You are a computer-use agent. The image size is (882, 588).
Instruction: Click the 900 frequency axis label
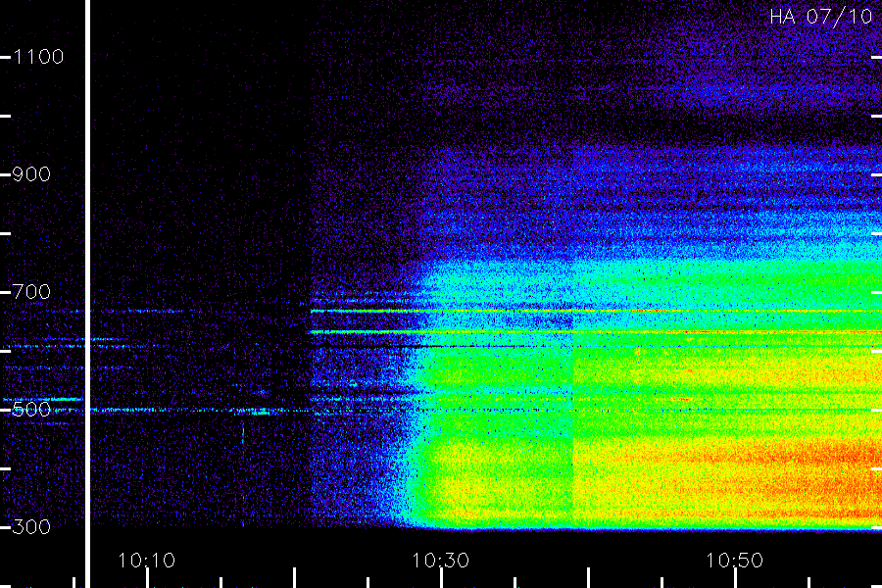pos(31,174)
